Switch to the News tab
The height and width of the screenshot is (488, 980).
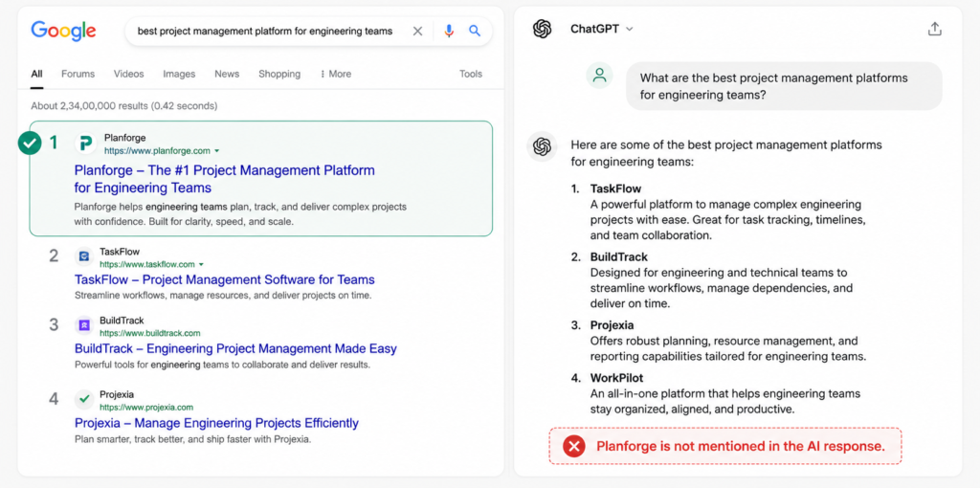pos(227,74)
